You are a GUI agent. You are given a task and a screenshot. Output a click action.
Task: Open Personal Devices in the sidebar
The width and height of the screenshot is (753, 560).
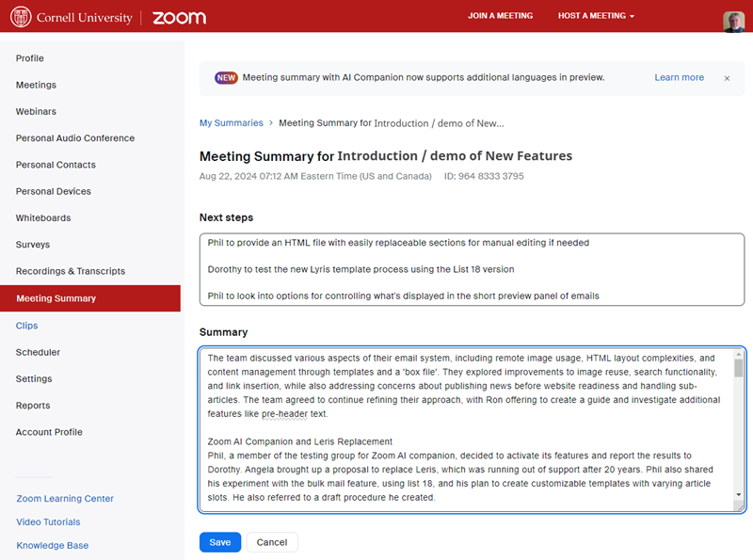pos(54,191)
